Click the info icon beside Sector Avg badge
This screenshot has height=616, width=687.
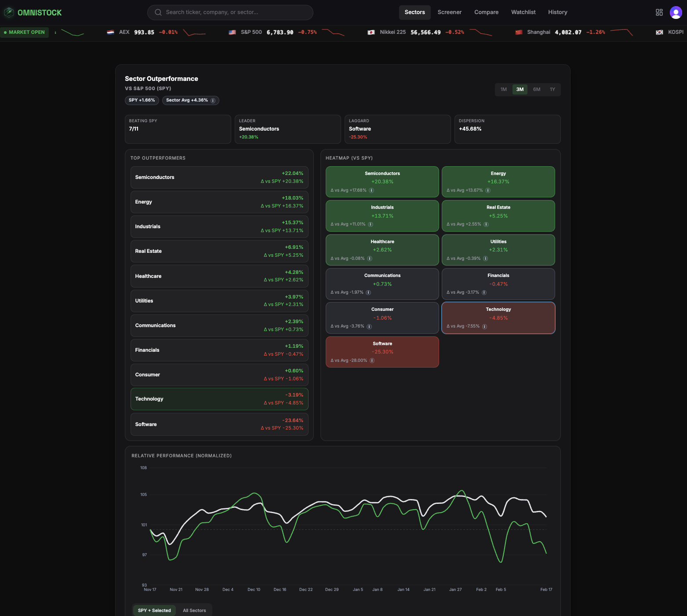click(x=213, y=100)
